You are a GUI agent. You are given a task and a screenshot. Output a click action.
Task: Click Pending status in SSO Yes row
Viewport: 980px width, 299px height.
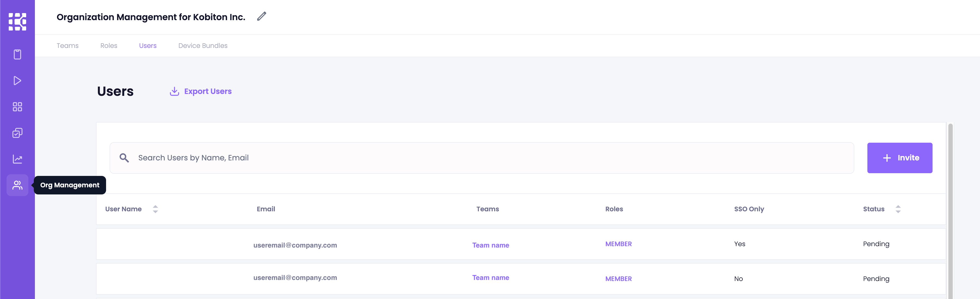pyautogui.click(x=876, y=244)
